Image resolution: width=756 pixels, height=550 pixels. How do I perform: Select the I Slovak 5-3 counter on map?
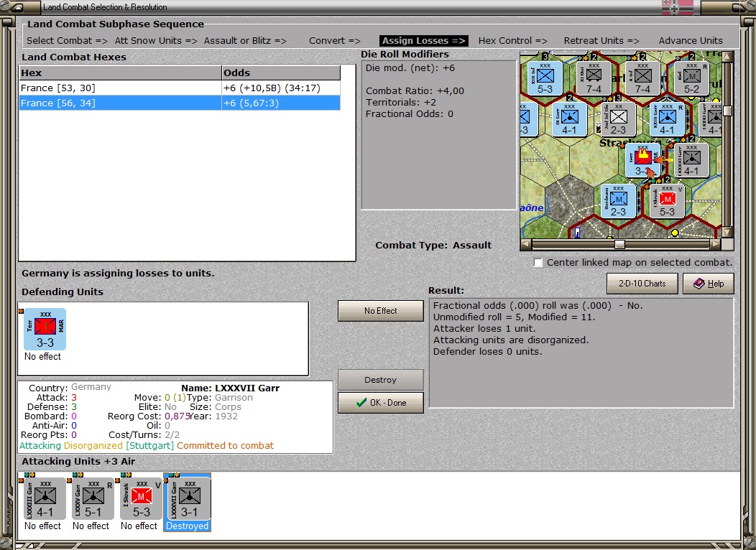[668, 201]
